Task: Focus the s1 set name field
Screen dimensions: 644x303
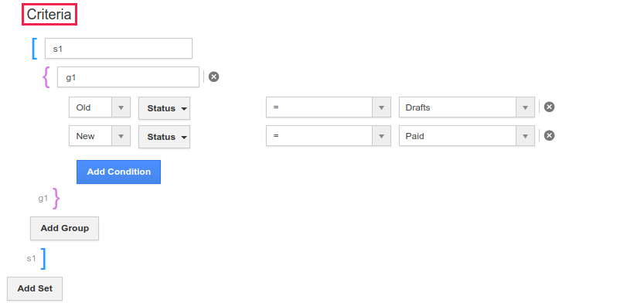Action: [x=118, y=49]
